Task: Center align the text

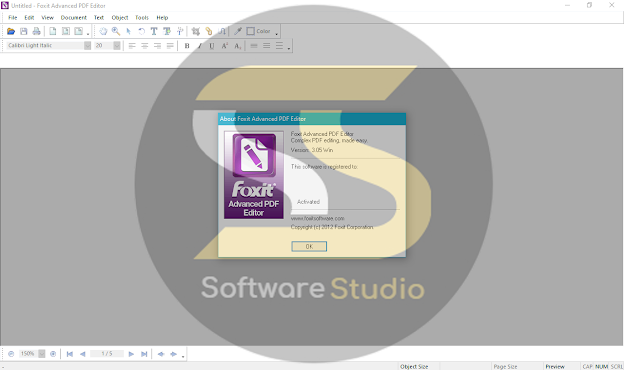Action: tap(144, 46)
